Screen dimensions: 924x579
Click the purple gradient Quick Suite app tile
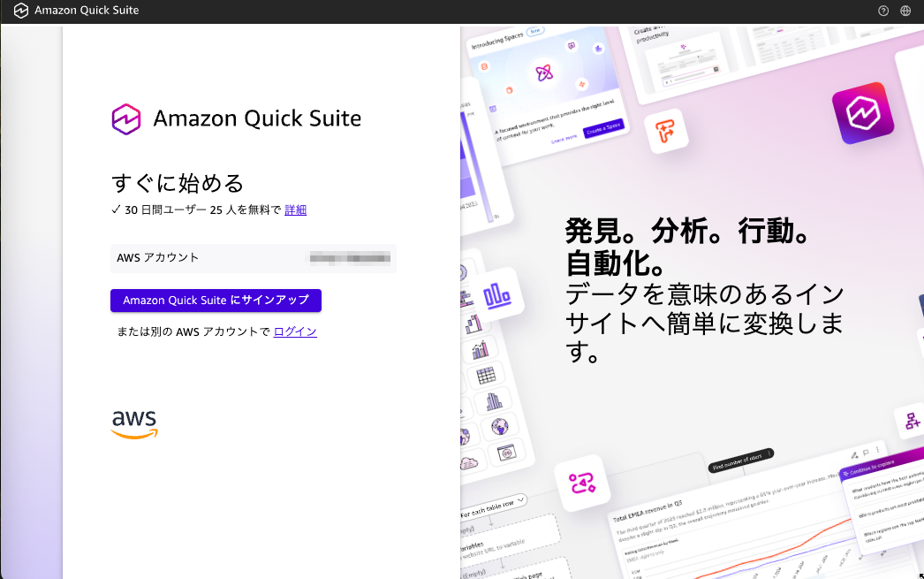(863, 113)
